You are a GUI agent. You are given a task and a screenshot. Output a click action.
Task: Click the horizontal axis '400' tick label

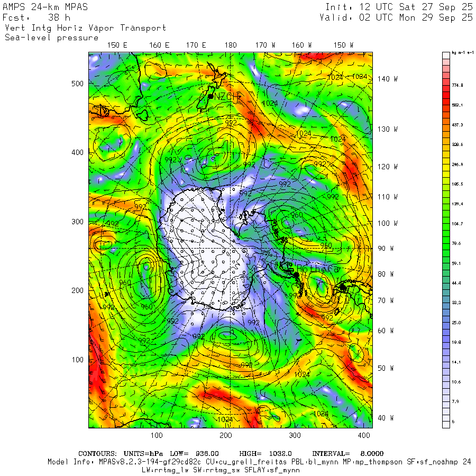point(364,435)
